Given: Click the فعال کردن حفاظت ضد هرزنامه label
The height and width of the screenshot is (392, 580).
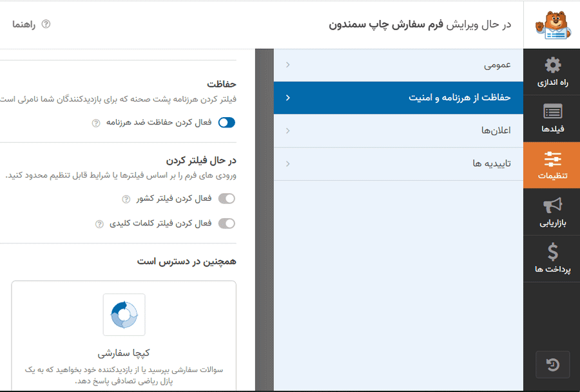Looking at the screenshot, I should pos(159,123).
